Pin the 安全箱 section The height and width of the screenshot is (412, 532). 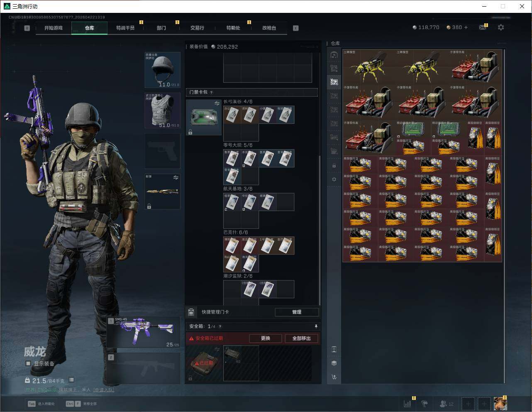click(x=316, y=326)
